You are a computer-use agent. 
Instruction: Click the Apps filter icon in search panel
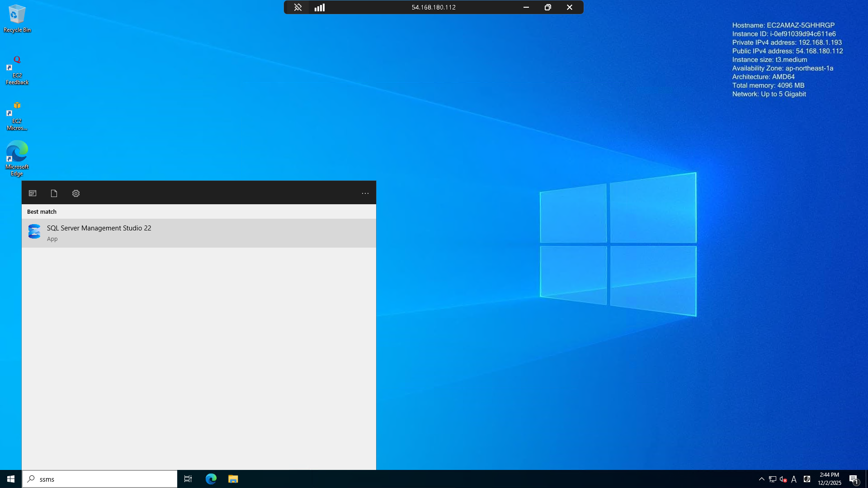pyautogui.click(x=33, y=193)
